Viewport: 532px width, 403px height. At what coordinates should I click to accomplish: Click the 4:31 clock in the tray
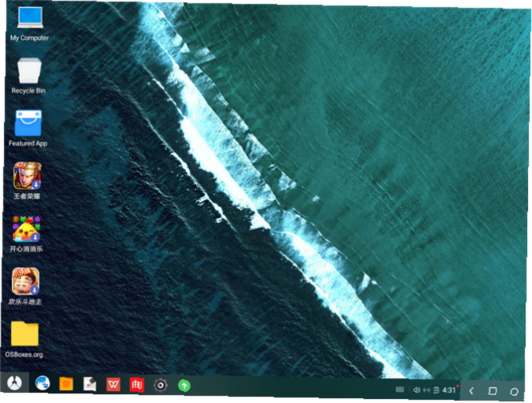pos(448,390)
